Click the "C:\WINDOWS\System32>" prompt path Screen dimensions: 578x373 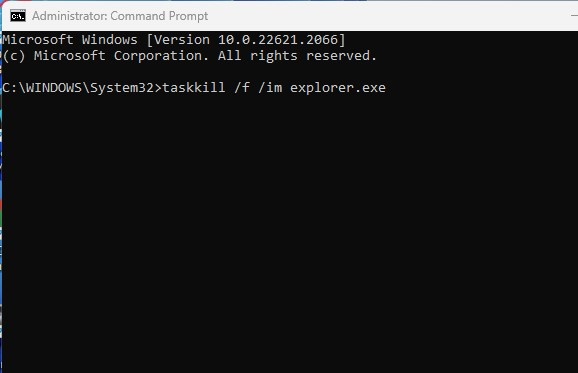(x=82, y=88)
